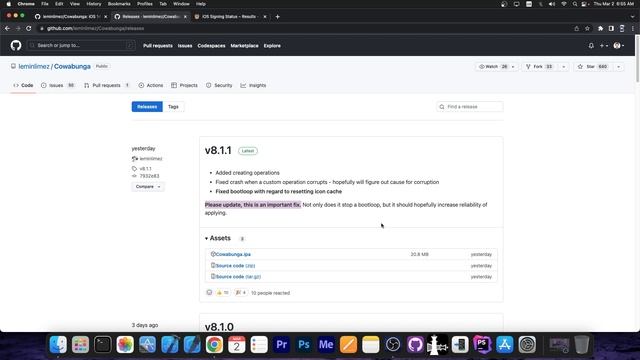Open the Trash in the Dock

pos(582,344)
